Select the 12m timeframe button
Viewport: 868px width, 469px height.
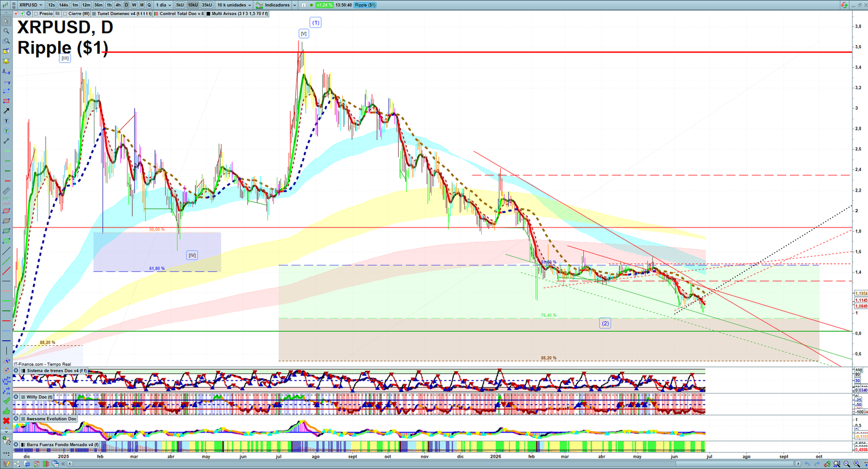click(x=86, y=5)
